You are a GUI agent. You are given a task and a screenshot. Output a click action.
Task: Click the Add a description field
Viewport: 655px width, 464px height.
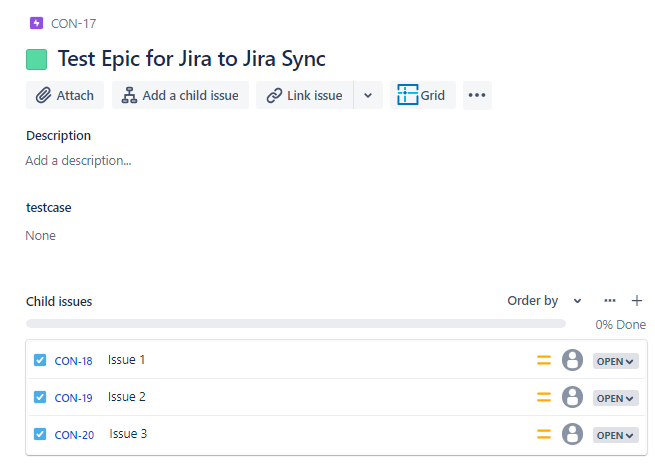(x=78, y=160)
